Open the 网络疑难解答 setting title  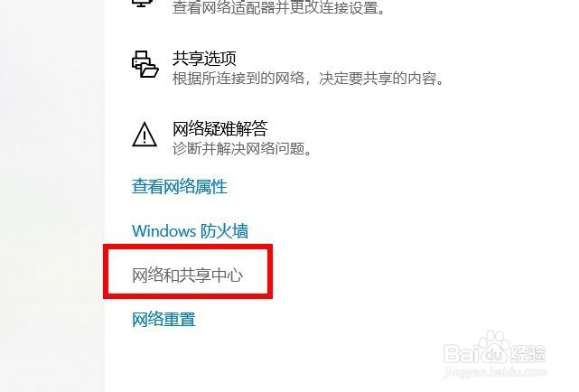(x=220, y=129)
